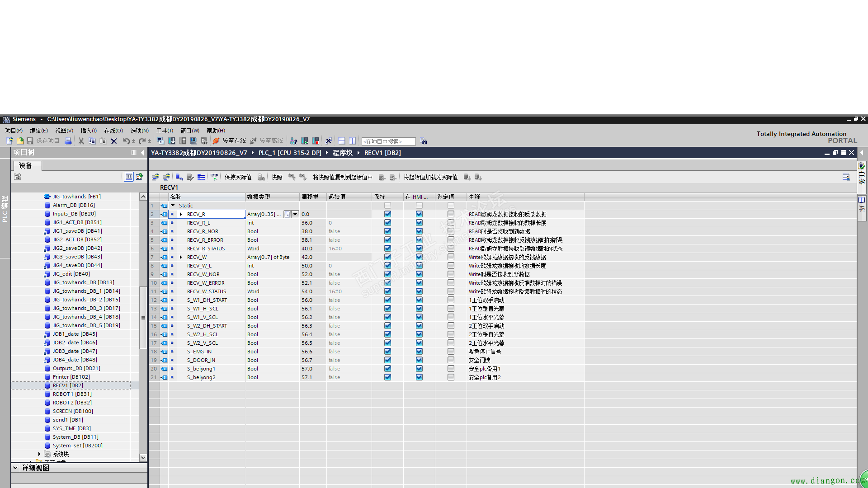This screenshot has height=488, width=868.
Task: Open data type dropdown for RECV_R
Action: [295, 214]
